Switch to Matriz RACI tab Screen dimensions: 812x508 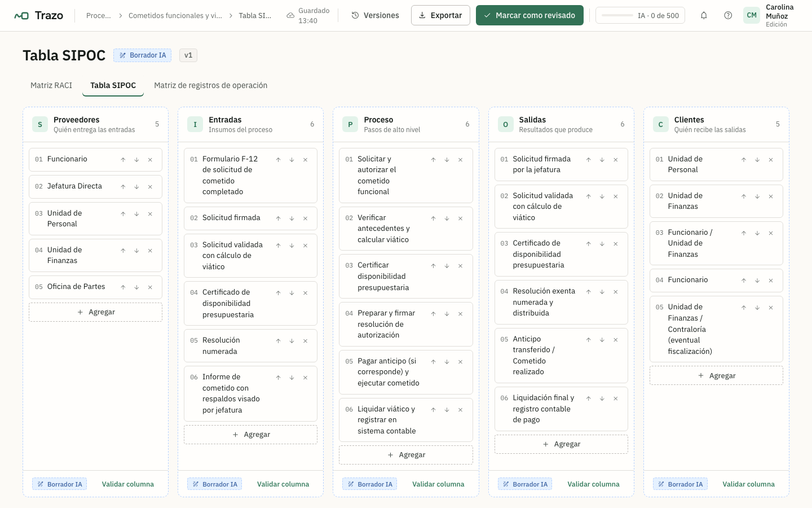[51, 85]
